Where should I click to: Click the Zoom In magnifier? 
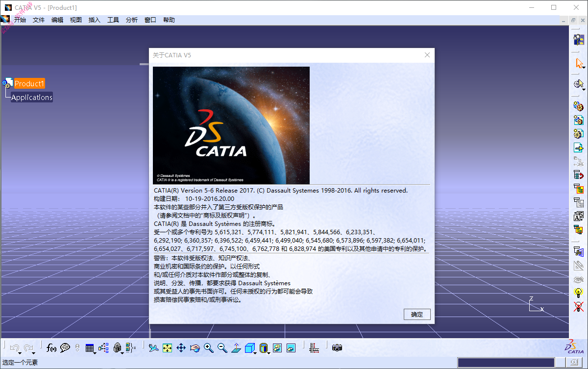click(209, 348)
